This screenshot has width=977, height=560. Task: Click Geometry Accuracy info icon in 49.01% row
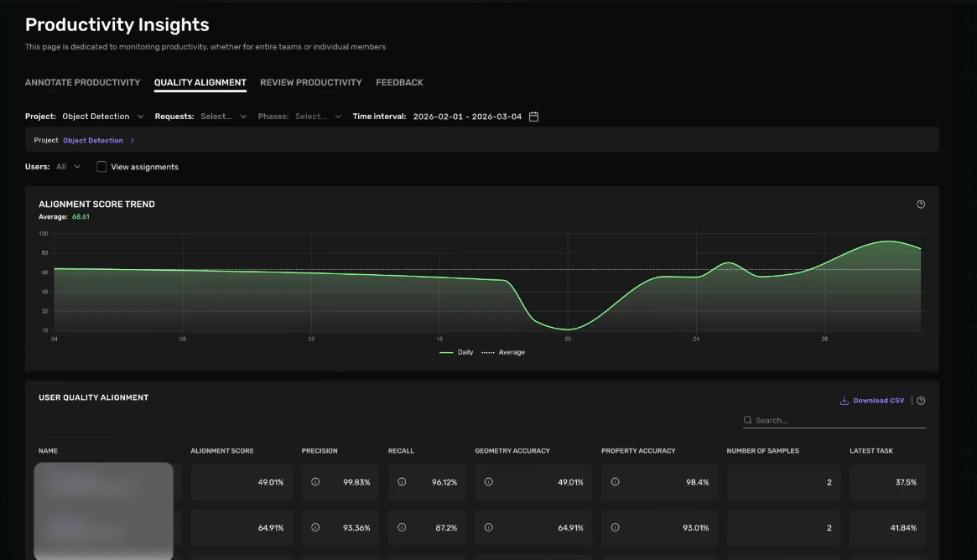pyautogui.click(x=488, y=482)
